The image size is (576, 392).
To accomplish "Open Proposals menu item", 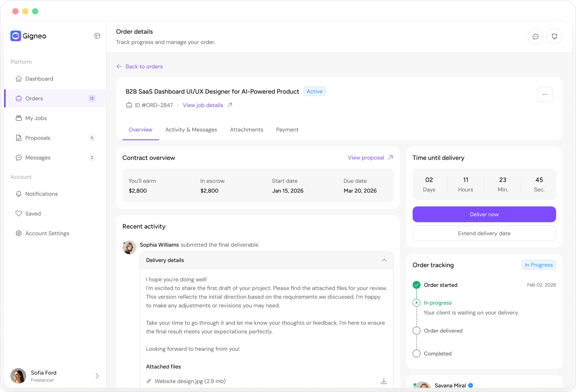I will coord(56,138).
